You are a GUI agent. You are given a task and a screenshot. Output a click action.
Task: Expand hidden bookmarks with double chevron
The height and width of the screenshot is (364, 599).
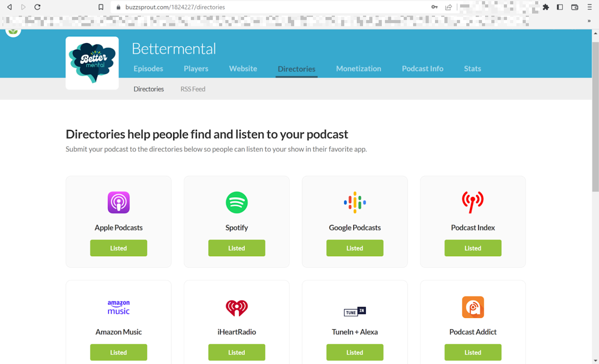point(589,21)
